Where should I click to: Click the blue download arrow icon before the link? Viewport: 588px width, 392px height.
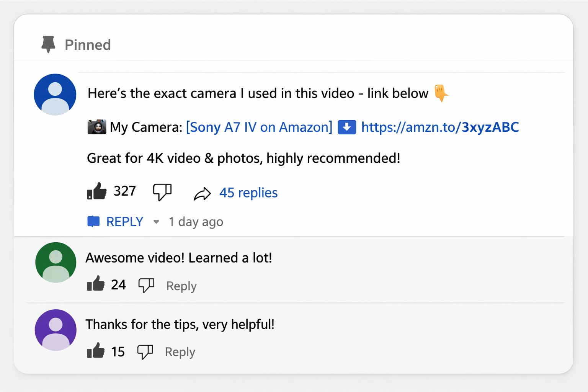(x=346, y=127)
